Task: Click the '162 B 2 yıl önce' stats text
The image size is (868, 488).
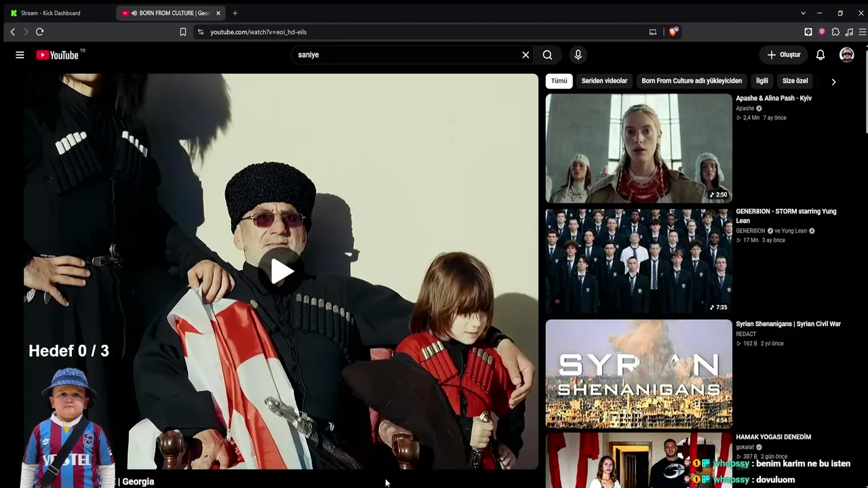Action: pos(759,344)
